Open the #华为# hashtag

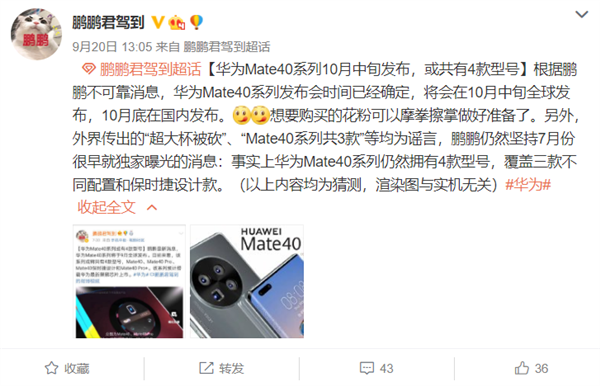(528, 185)
